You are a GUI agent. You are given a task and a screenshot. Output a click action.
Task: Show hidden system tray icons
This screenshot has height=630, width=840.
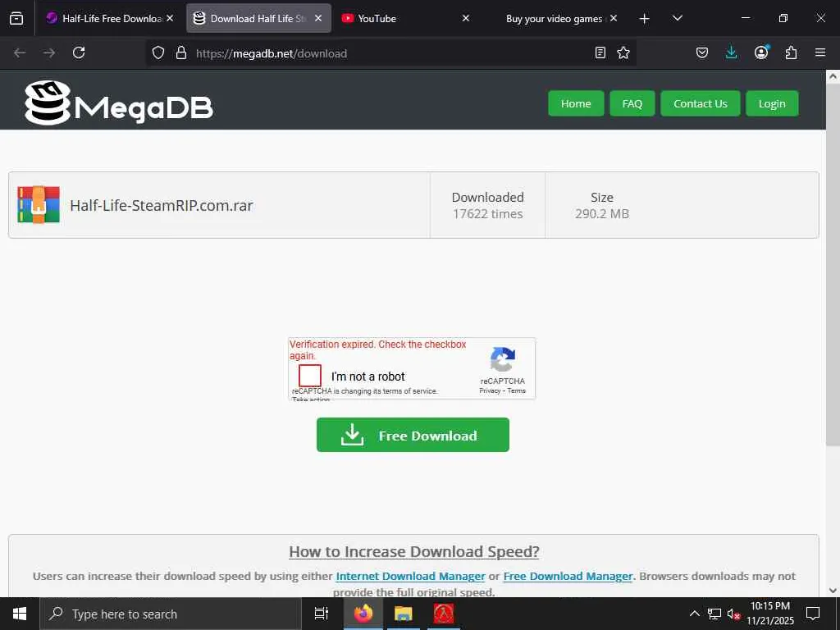pyautogui.click(x=694, y=614)
